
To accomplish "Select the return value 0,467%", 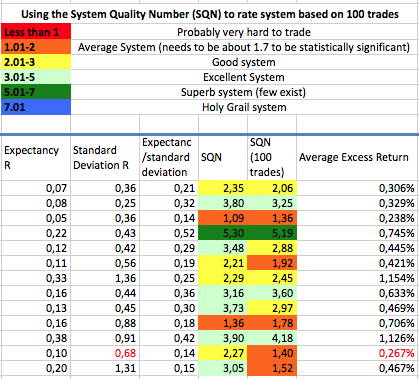I will coord(357,368).
